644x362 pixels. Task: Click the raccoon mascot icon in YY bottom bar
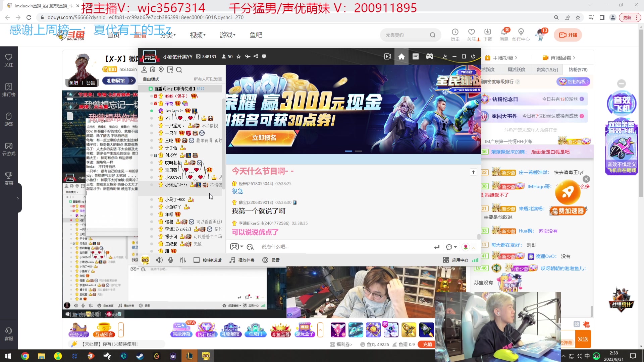tap(145, 260)
